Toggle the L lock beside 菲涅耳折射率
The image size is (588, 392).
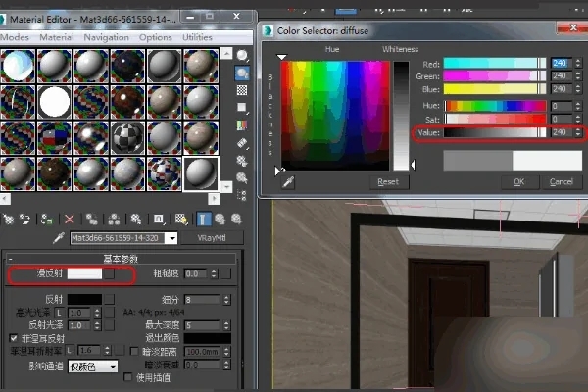click(70, 351)
